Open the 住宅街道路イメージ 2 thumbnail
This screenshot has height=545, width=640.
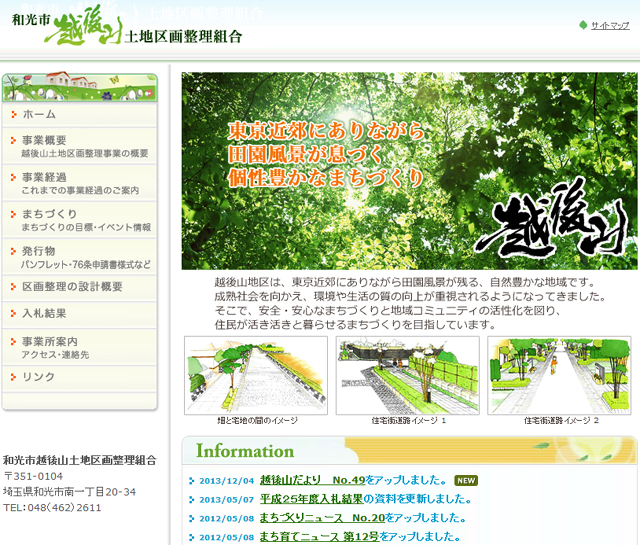coord(560,375)
